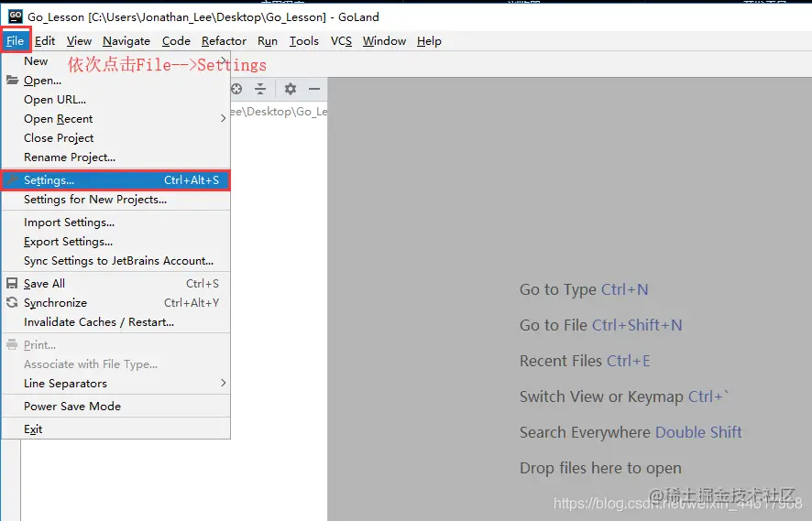The image size is (812, 521).
Task: Click the locate/scroll-from-source target icon
Action: pyautogui.click(x=236, y=89)
